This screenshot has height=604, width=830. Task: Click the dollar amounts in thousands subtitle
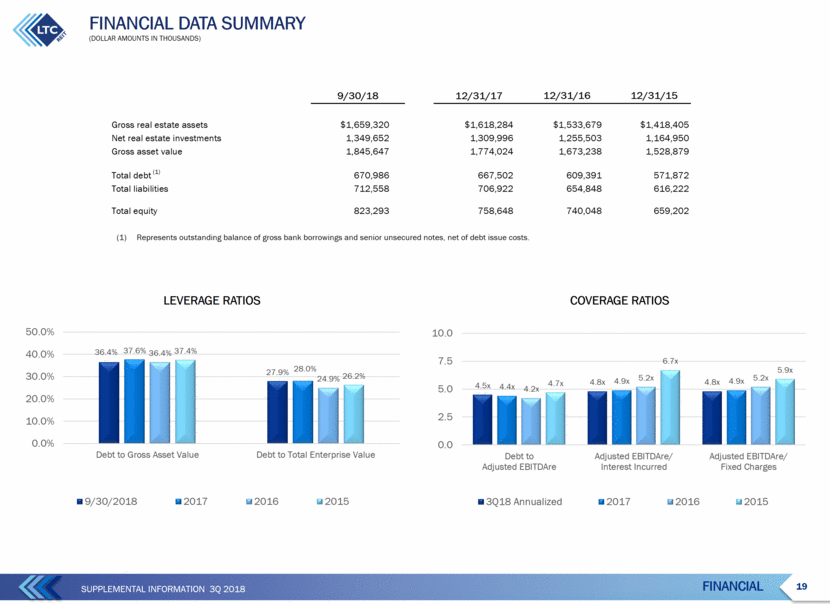[x=145, y=39]
